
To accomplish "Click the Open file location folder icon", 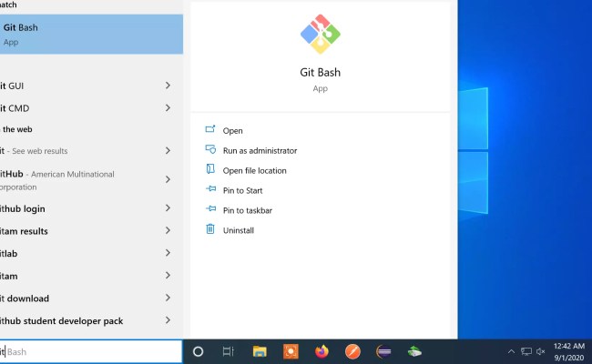I will [x=210, y=169].
